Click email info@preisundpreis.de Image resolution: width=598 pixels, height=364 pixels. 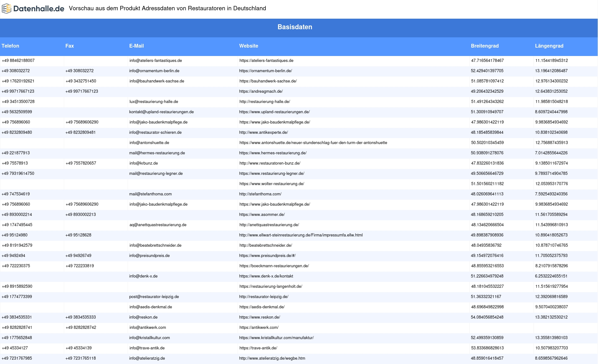coord(149,256)
